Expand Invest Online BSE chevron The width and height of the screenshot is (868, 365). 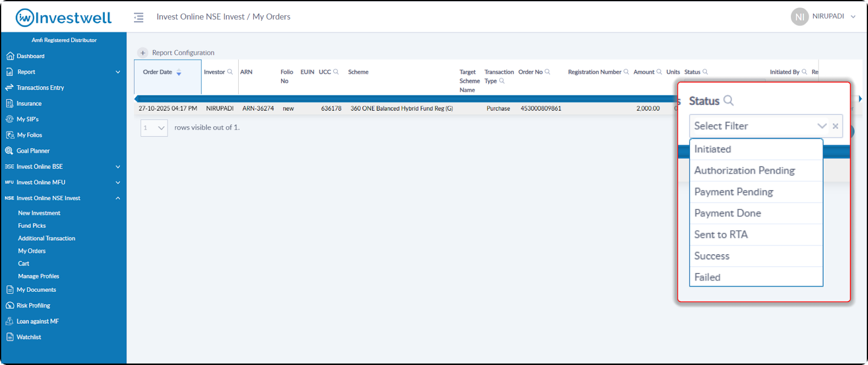click(118, 167)
